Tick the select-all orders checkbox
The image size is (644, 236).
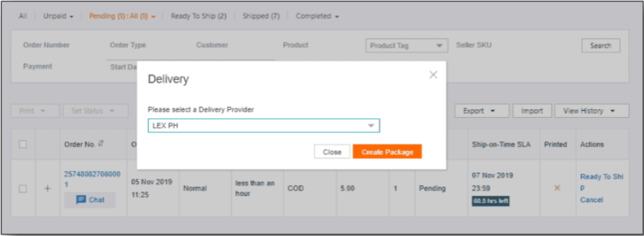click(x=23, y=144)
